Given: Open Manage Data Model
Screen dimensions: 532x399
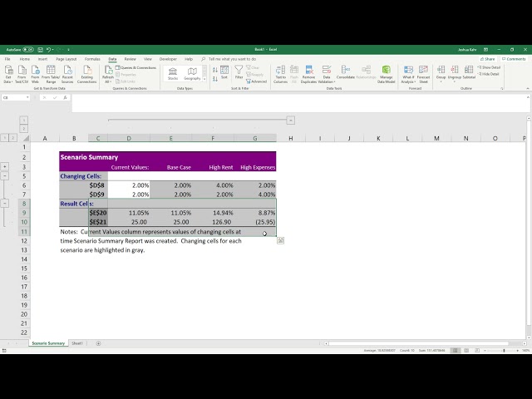Looking at the screenshot, I should 386,74.
